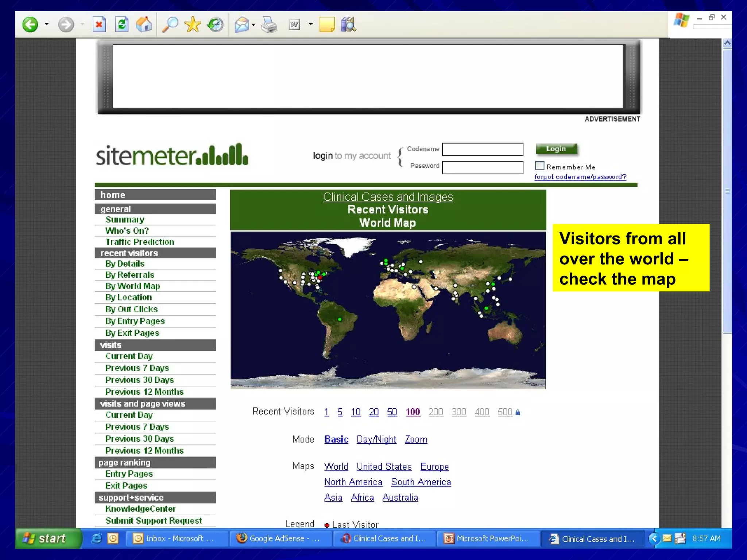View recent visitors By Referrals
747x560 pixels.
click(x=130, y=275)
